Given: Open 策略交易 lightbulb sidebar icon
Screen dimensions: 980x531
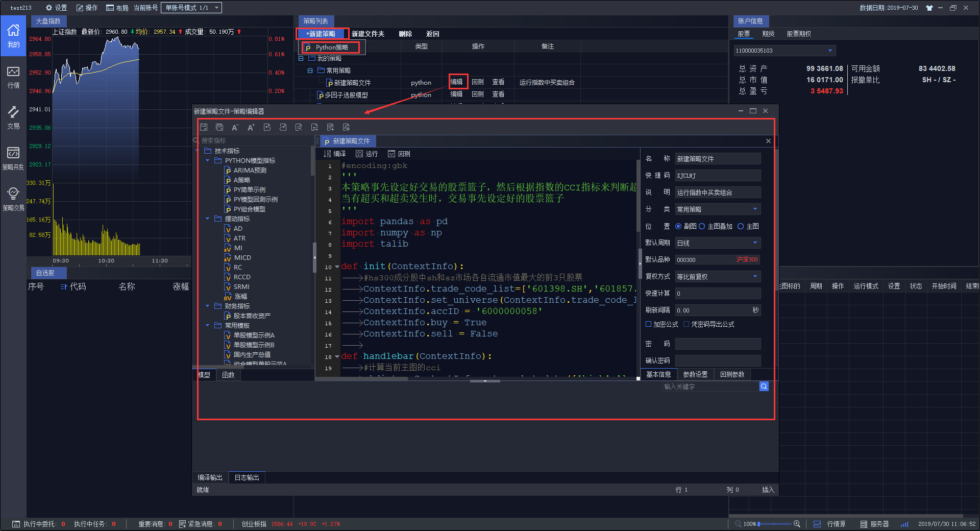Looking at the screenshot, I should 13,199.
